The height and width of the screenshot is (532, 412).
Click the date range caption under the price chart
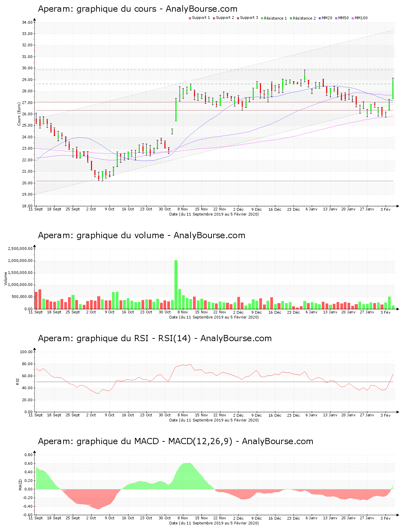(x=214, y=214)
